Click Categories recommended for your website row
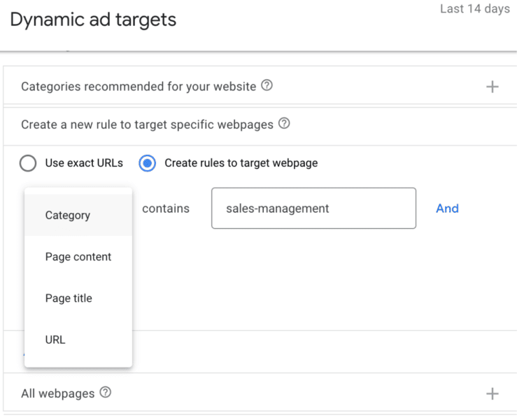 pos(139,87)
